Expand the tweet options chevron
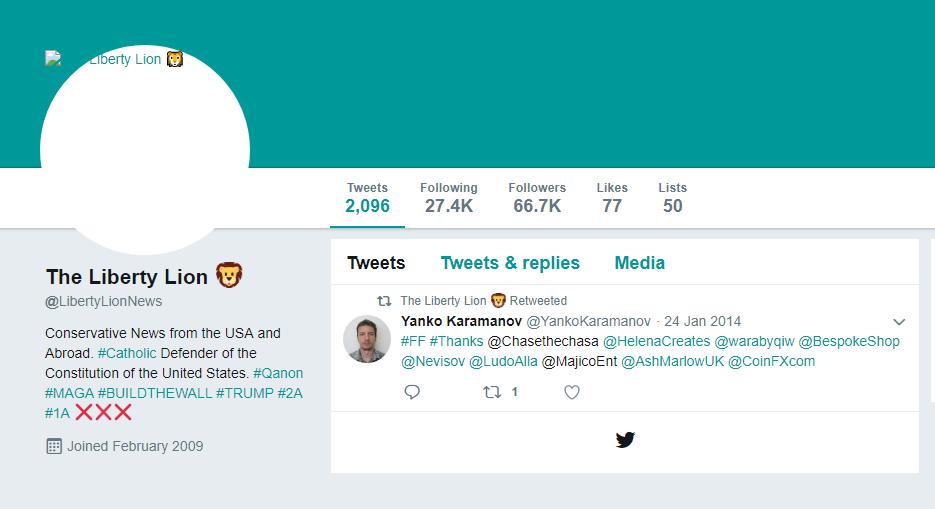The width and height of the screenshot is (935, 509). click(899, 322)
